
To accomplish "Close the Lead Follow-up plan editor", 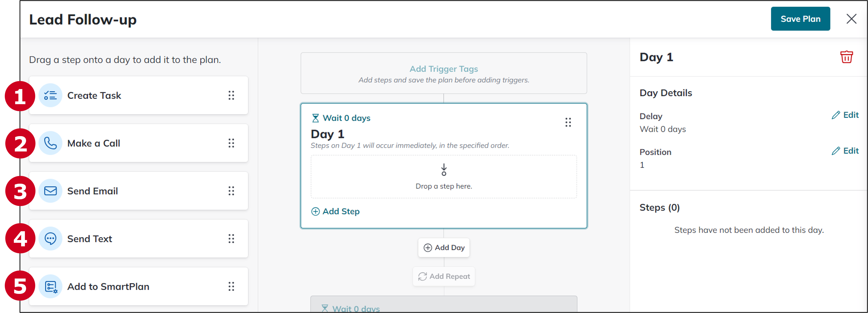I will tap(851, 19).
